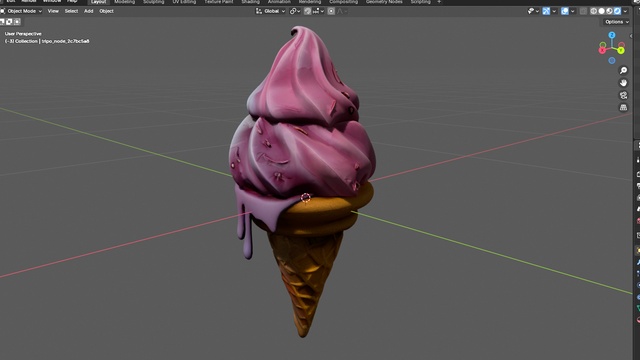Open the Object Mode dropdown

click(x=22, y=11)
